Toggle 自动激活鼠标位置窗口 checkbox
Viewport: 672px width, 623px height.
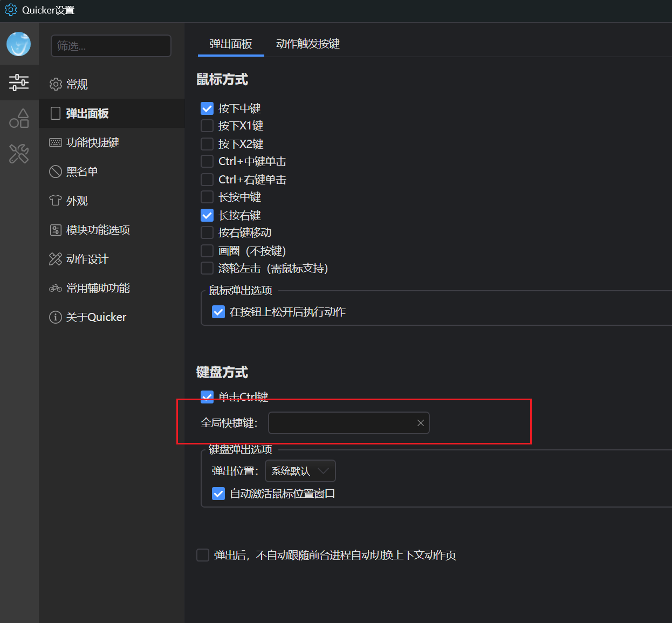[218, 494]
